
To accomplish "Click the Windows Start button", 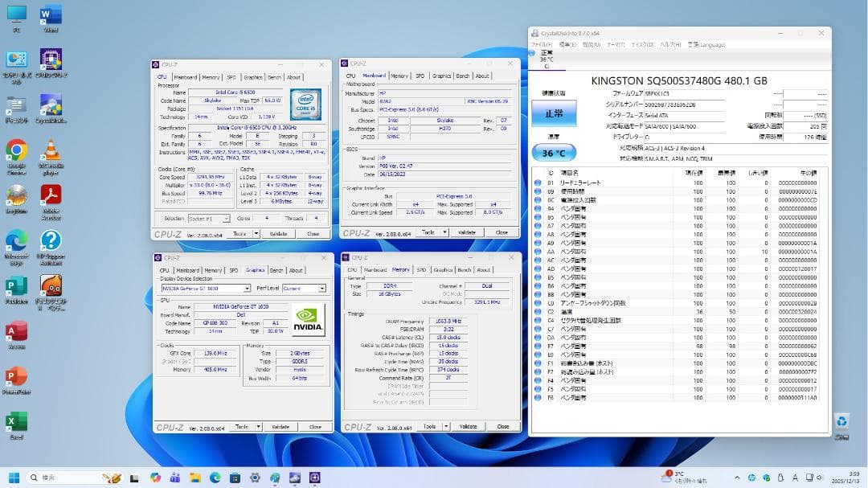I will click(x=14, y=478).
